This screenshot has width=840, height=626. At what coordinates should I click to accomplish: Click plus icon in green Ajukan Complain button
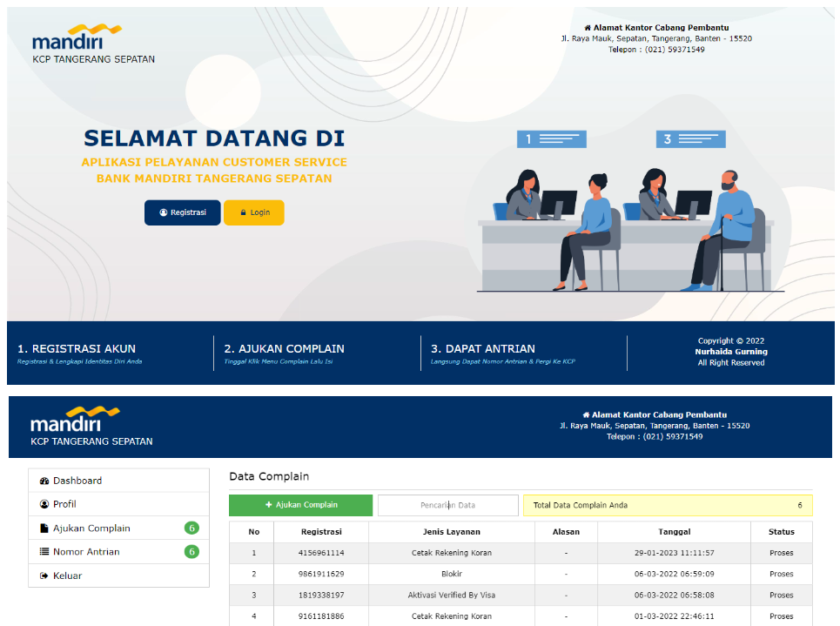[x=269, y=505]
